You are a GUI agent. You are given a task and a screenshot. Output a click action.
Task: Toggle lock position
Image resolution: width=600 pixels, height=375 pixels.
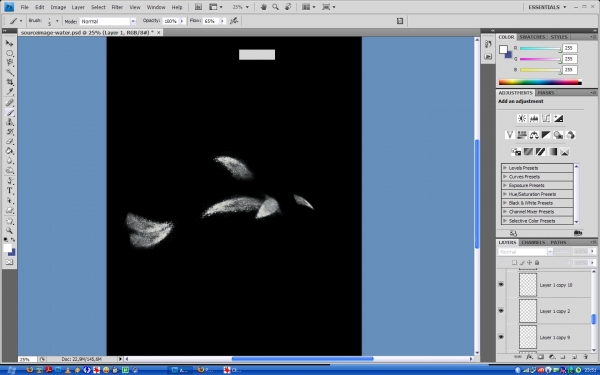pos(530,262)
